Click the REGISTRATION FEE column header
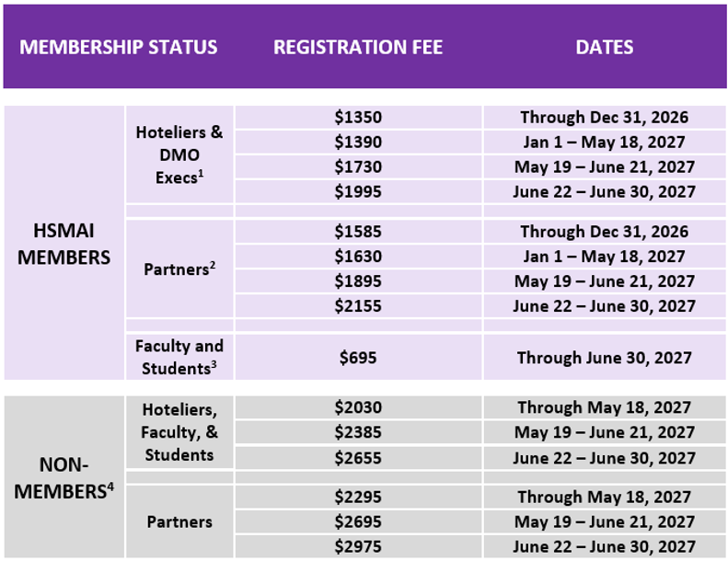 358,47
